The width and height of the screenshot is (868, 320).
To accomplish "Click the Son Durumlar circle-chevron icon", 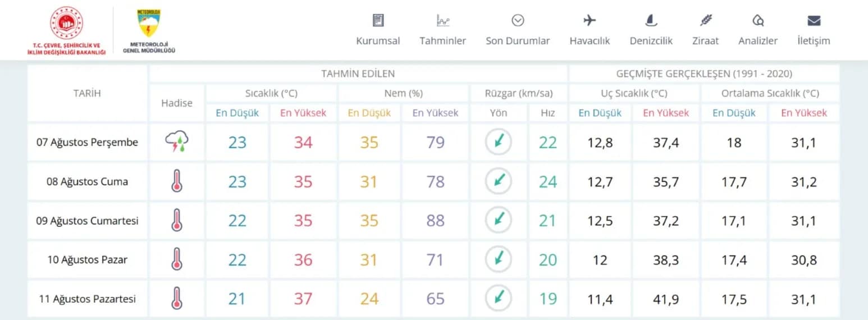I will click(x=518, y=21).
